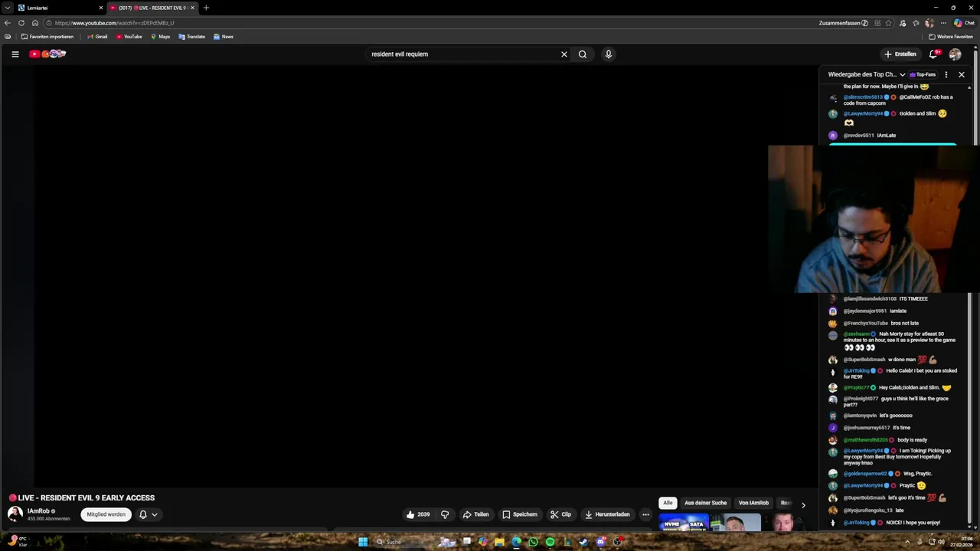The width and height of the screenshot is (980, 551).
Task: Open a new browser tab
Action: coord(206,8)
